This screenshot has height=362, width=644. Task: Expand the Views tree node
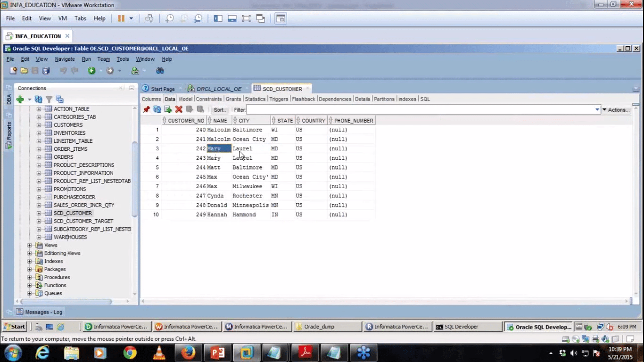[x=29, y=245]
